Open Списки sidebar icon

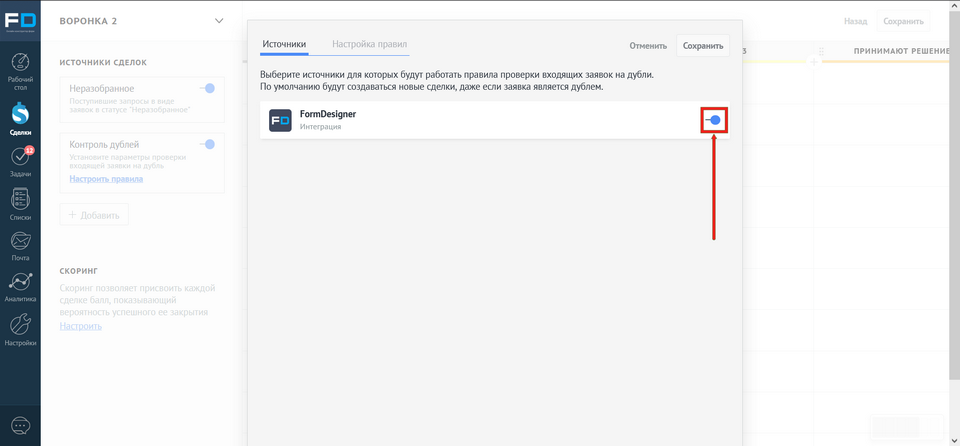coord(20,205)
